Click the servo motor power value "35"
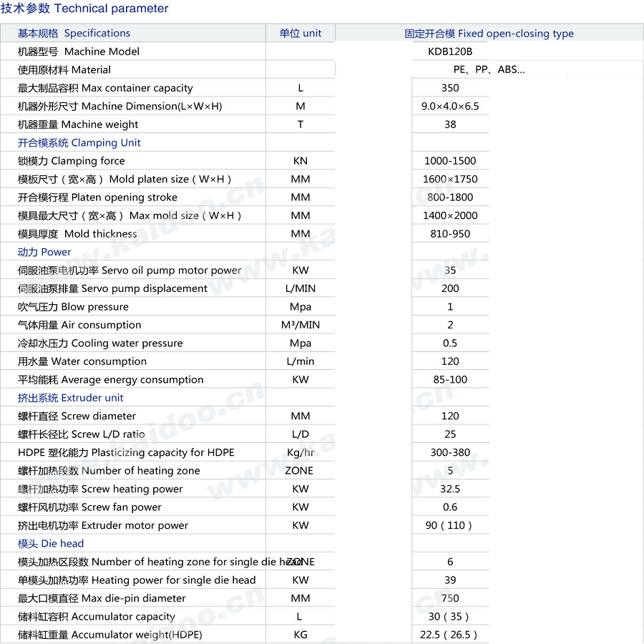644x644 pixels. click(450, 270)
